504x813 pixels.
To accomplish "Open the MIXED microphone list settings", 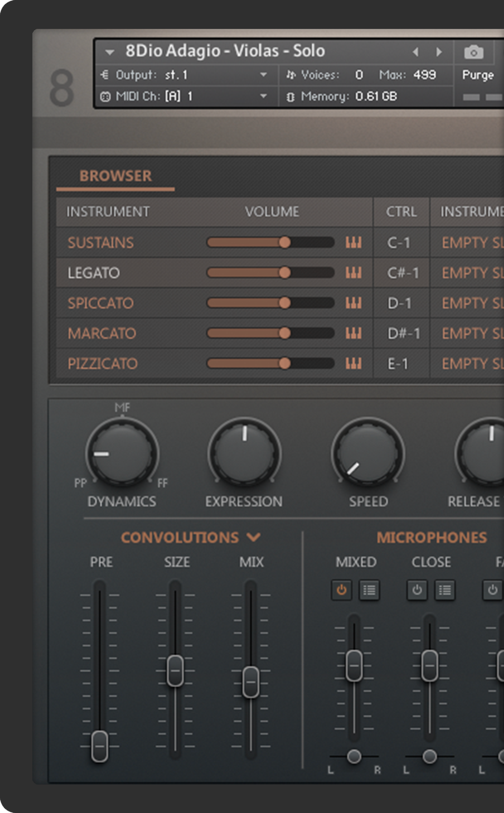I will click(x=369, y=590).
